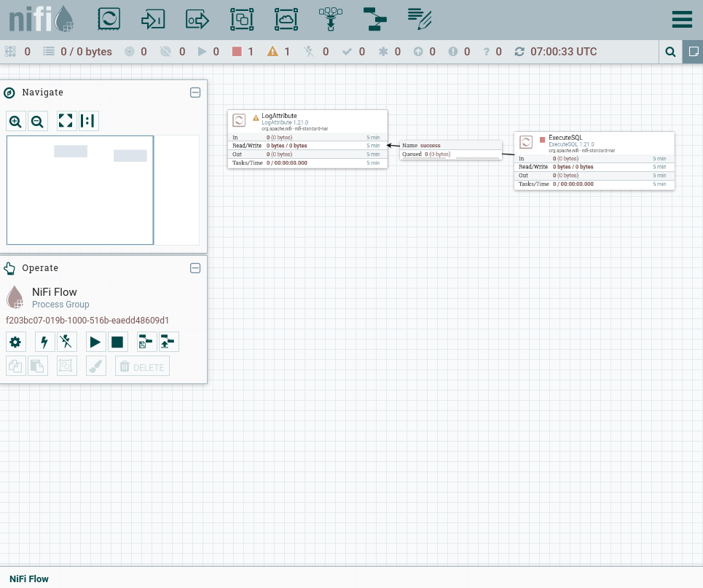Click the NiFi Flow title in Operate panel
The width and height of the screenshot is (703, 588).
coord(54,292)
